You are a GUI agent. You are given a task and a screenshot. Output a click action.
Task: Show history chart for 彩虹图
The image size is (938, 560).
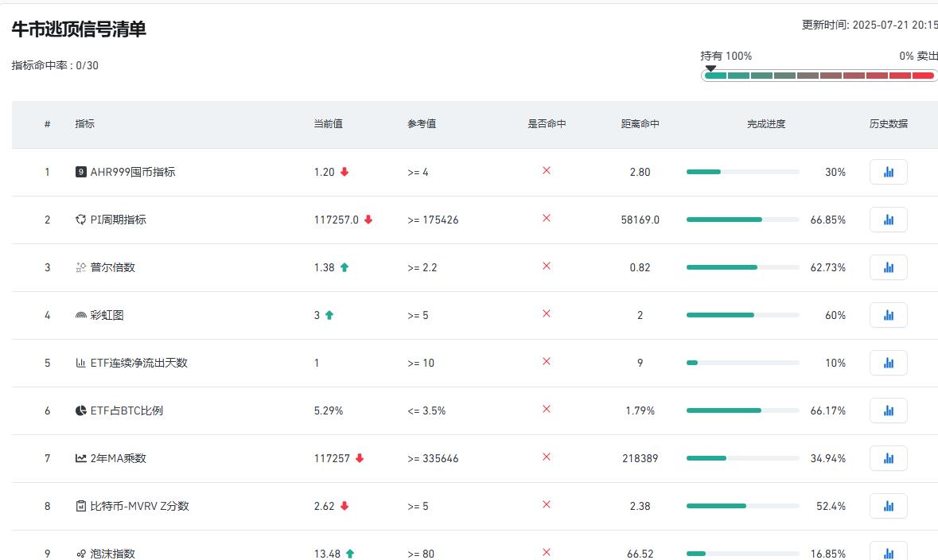888,315
